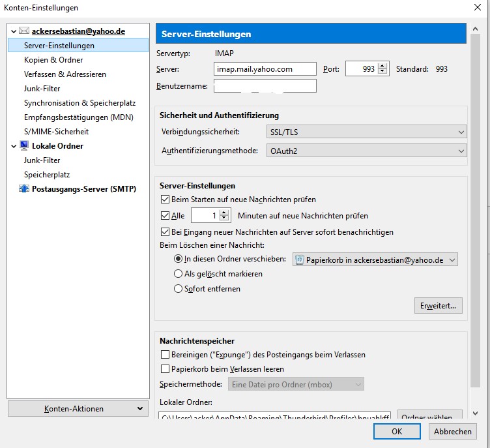Open Empfangsbestätigungen (MDN) settings
The height and width of the screenshot is (448, 490).
tap(79, 117)
